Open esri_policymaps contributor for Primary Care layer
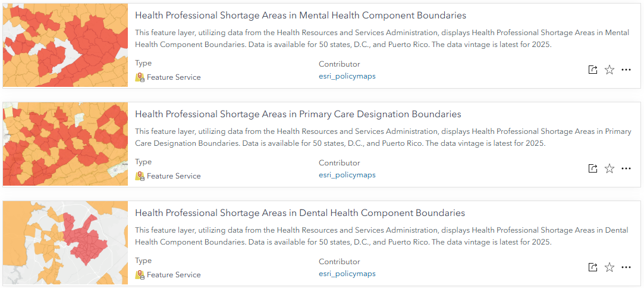 tap(347, 175)
